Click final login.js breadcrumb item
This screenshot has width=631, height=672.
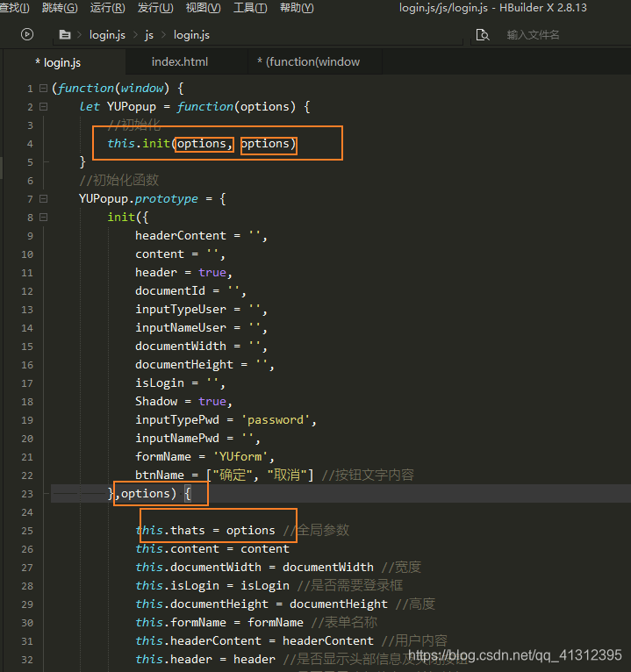[x=191, y=35]
